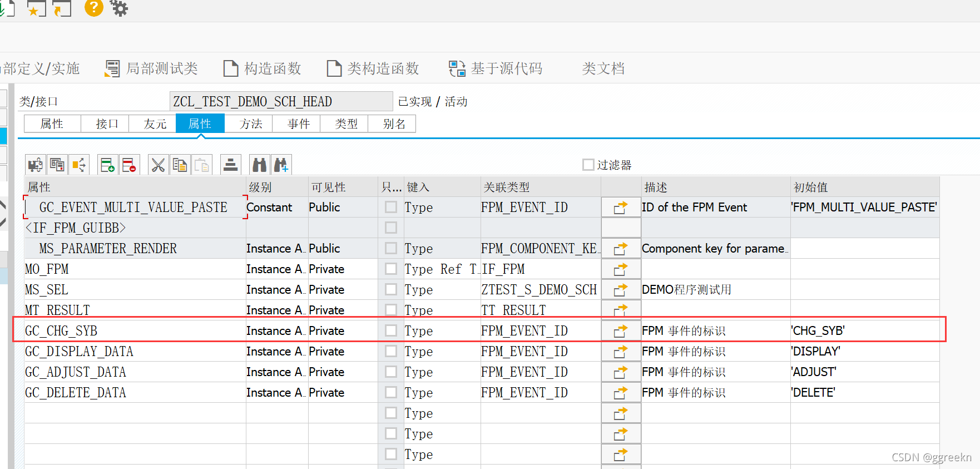The height and width of the screenshot is (469, 980).
Task: Click the yellow help question mark icon
Action: point(94,7)
